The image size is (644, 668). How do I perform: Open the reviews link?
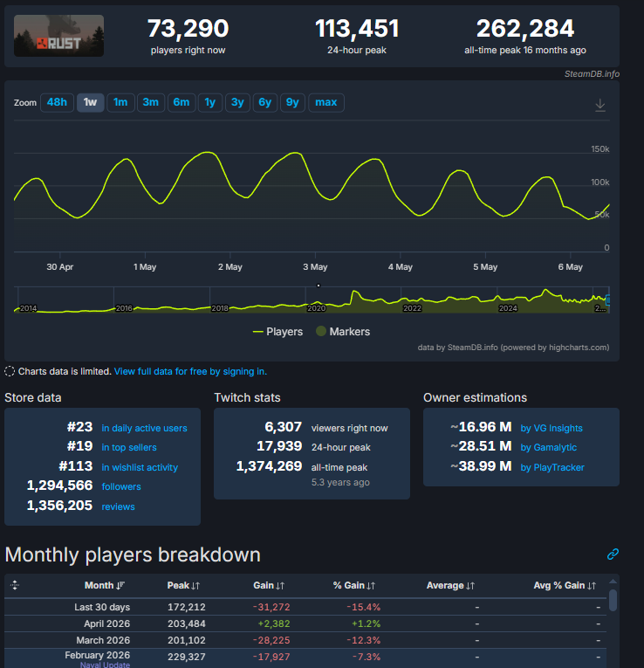(x=118, y=506)
